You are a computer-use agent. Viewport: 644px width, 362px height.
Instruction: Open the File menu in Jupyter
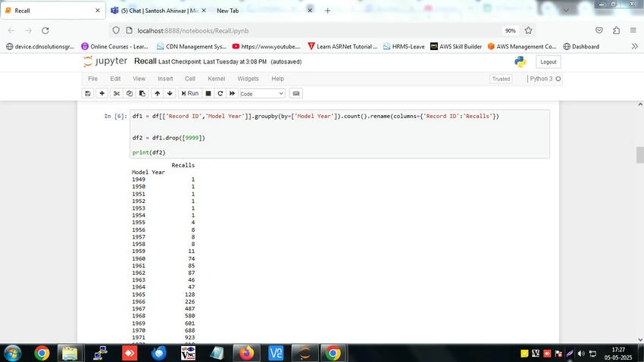click(93, 79)
